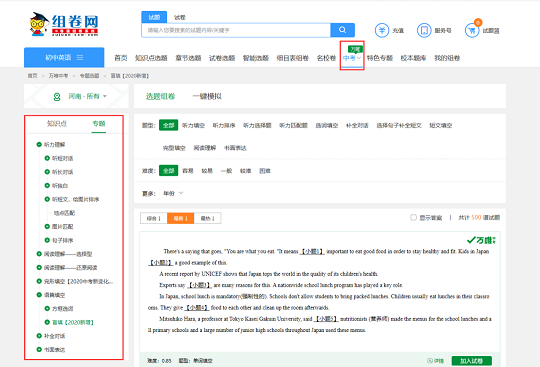Screen dimensions: 540x367
Task: Switch to the 一键模拟 tab
Action: click(207, 96)
